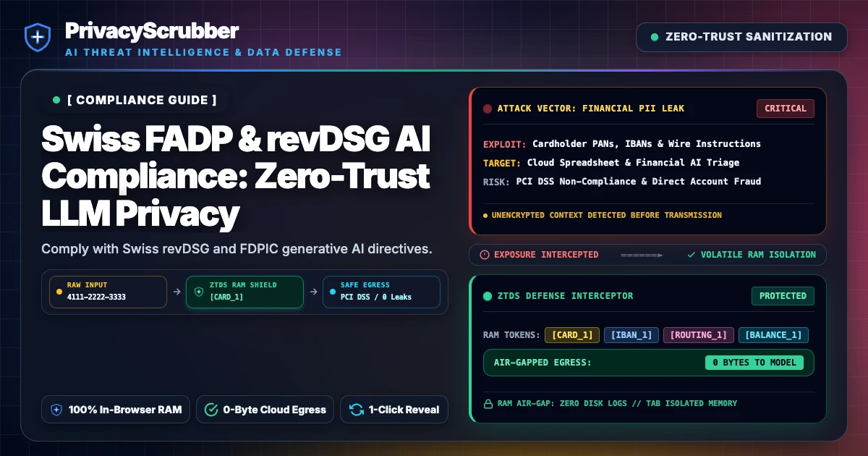
Task: Select the [CARD_1] RAM token chip
Action: click(x=572, y=335)
